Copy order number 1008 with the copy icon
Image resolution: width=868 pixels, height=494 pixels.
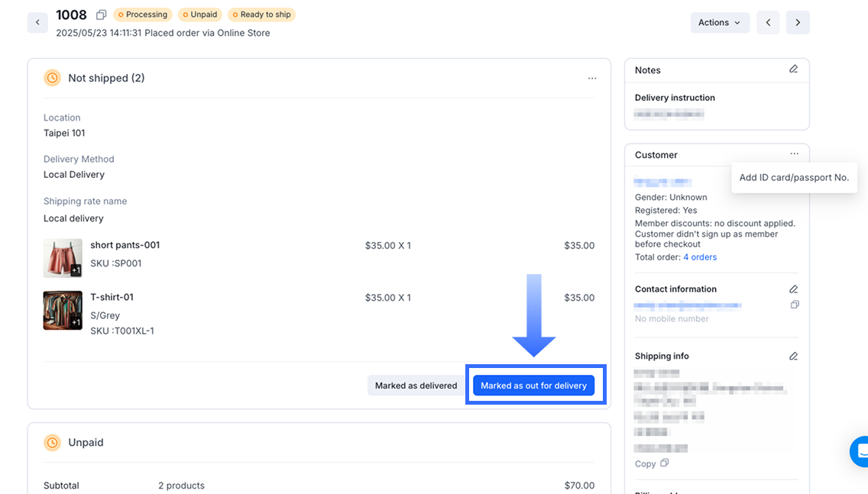tap(102, 15)
